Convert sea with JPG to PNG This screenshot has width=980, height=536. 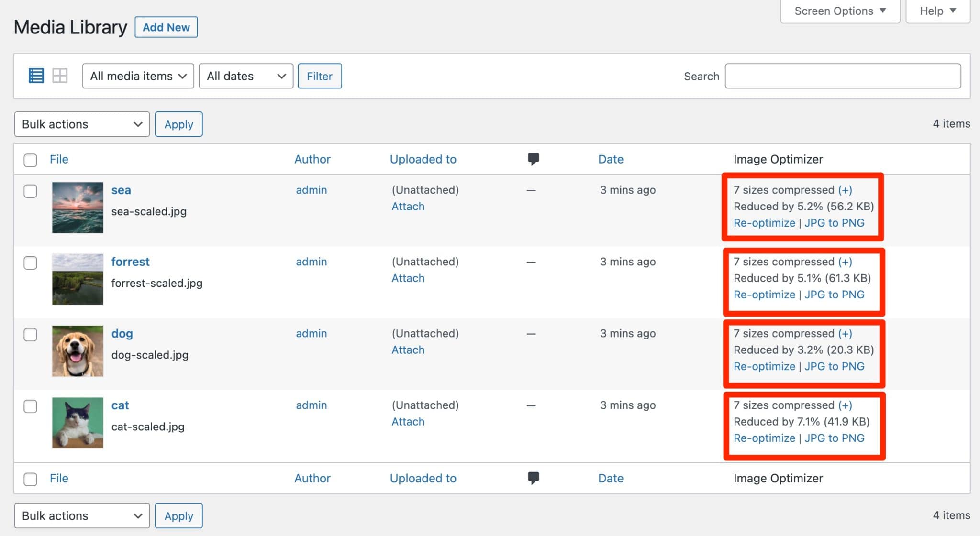pyautogui.click(x=835, y=223)
